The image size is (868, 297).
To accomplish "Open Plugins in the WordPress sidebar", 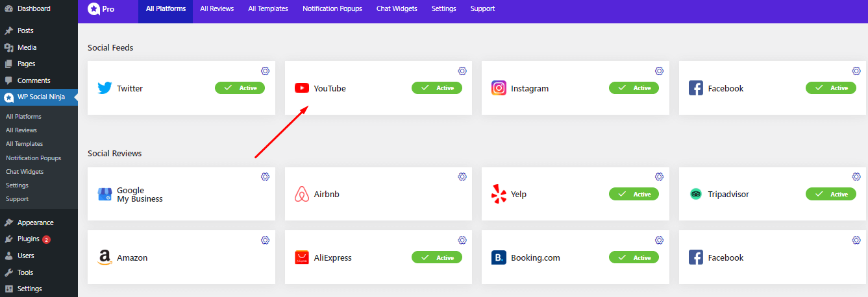I will (x=39, y=239).
